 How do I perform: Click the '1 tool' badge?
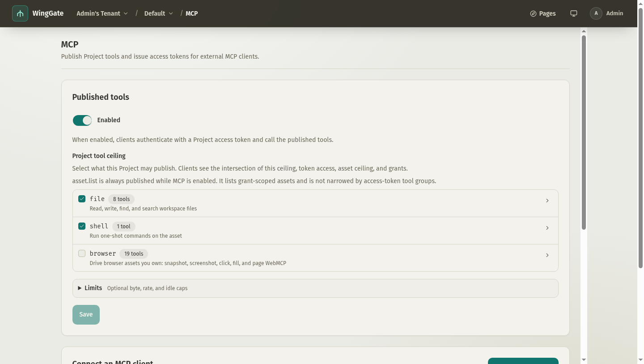pyautogui.click(x=124, y=227)
